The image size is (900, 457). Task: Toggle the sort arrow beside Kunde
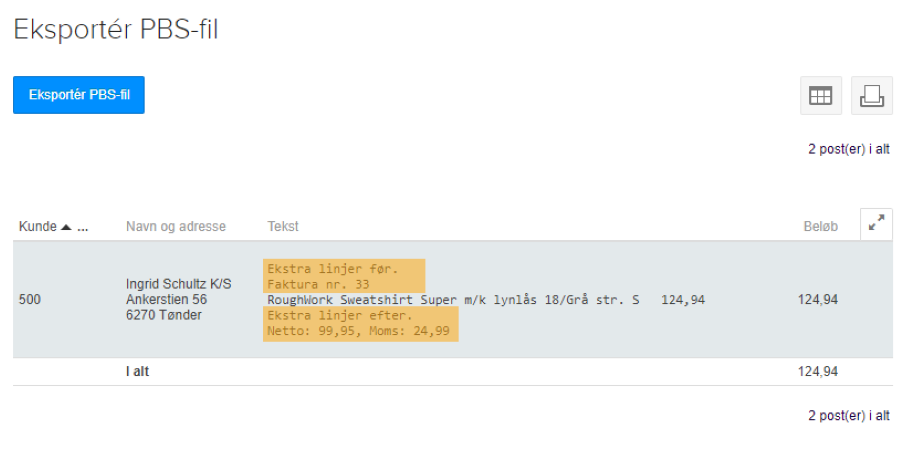coord(66,227)
